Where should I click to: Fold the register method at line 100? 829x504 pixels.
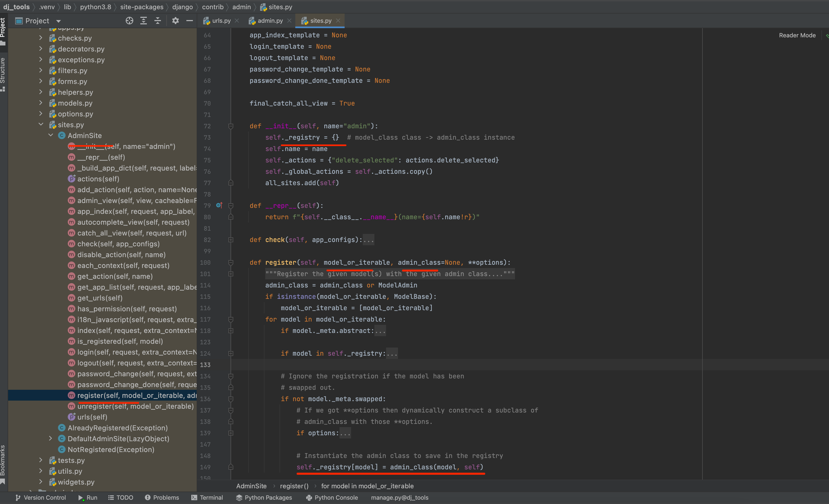pos(231,262)
